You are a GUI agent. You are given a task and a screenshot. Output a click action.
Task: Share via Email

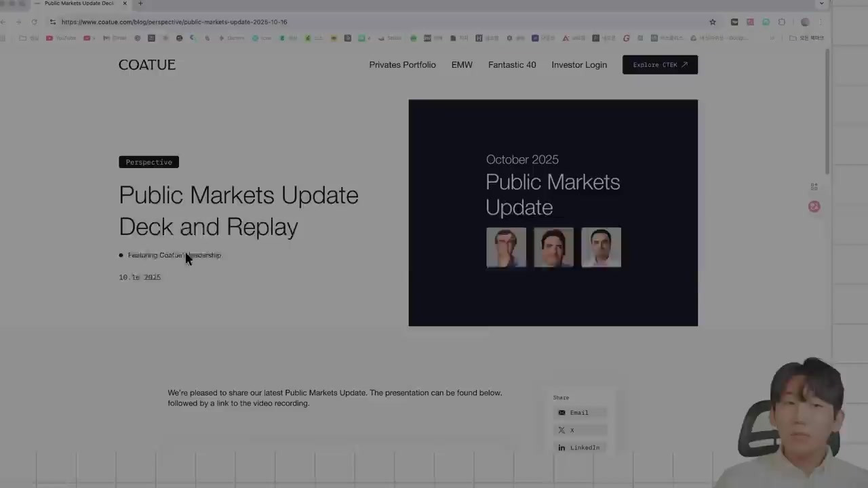point(580,413)
